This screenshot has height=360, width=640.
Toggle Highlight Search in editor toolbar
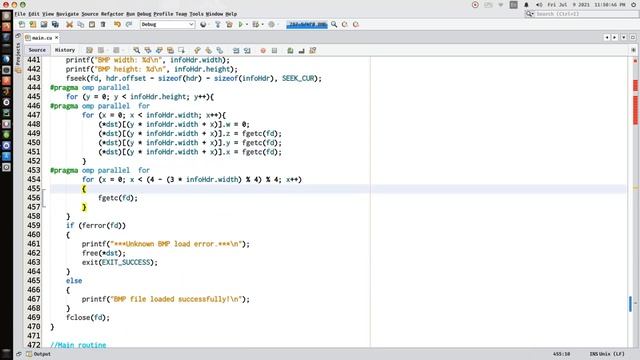coord(170,51)
